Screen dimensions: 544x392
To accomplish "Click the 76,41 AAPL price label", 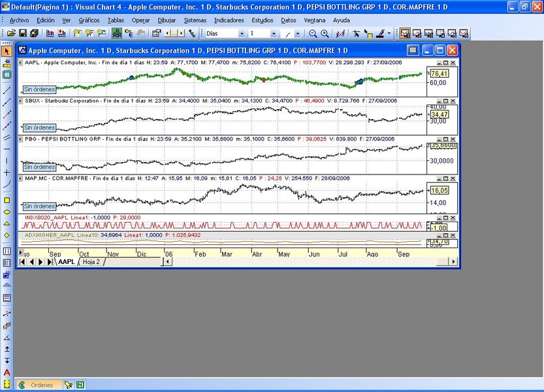I will point(440,74).
